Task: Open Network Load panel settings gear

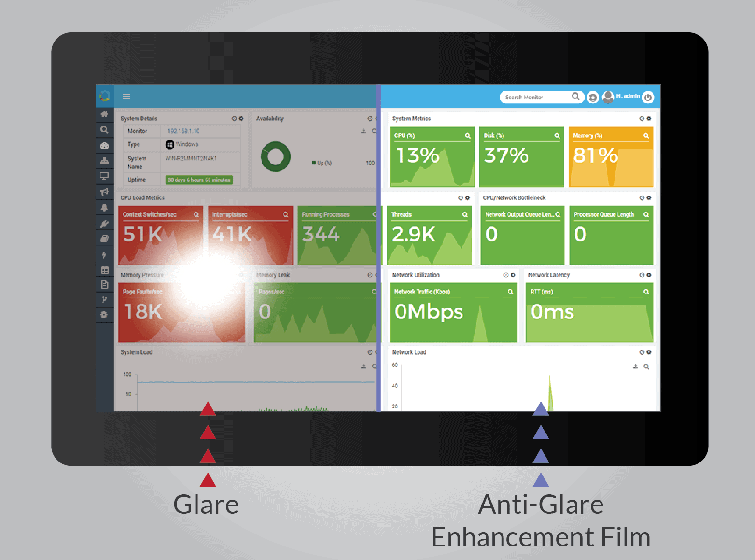Action: pos(649,352)
